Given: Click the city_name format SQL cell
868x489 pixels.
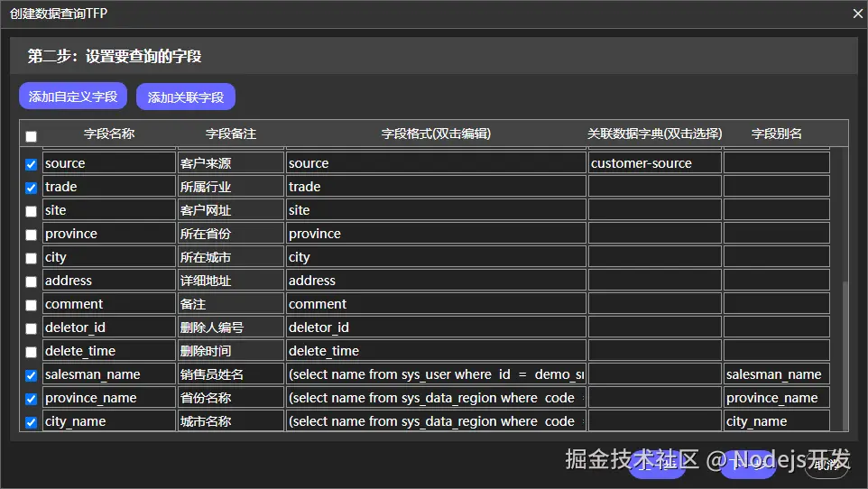Looking at the screenshot, I should [x=436, y=421].
